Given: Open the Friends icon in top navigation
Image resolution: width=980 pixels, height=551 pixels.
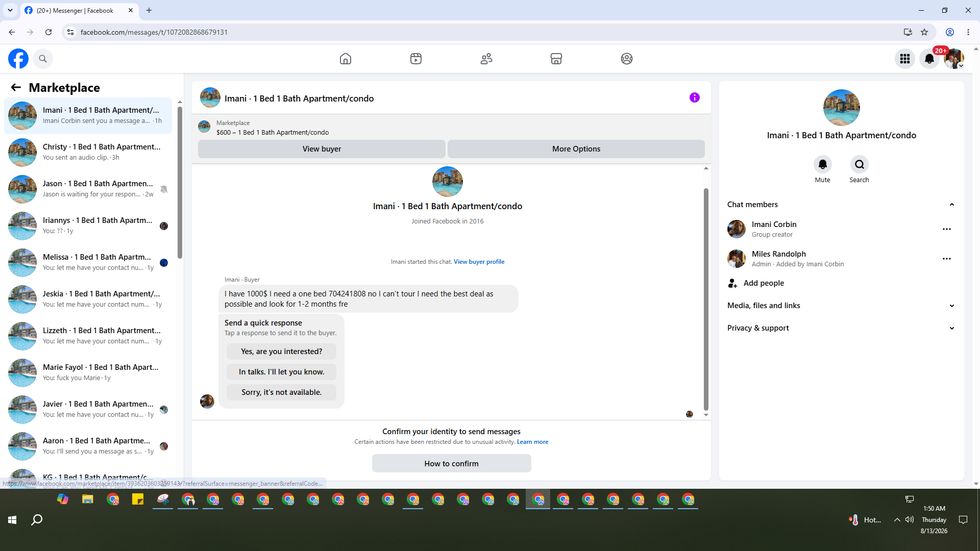Looking at the screenshot, I should (486, 59).
